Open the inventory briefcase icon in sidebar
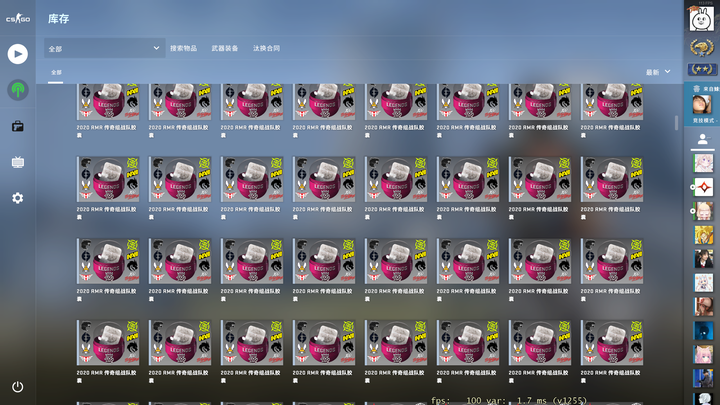Screen dimensions: 720x405 point(17,126)
